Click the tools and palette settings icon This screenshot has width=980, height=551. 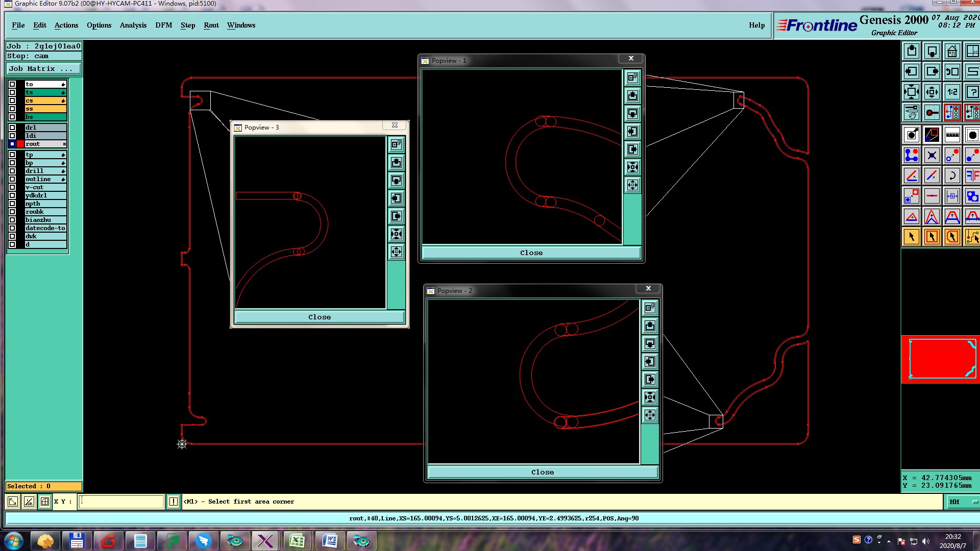click(911, 112)
